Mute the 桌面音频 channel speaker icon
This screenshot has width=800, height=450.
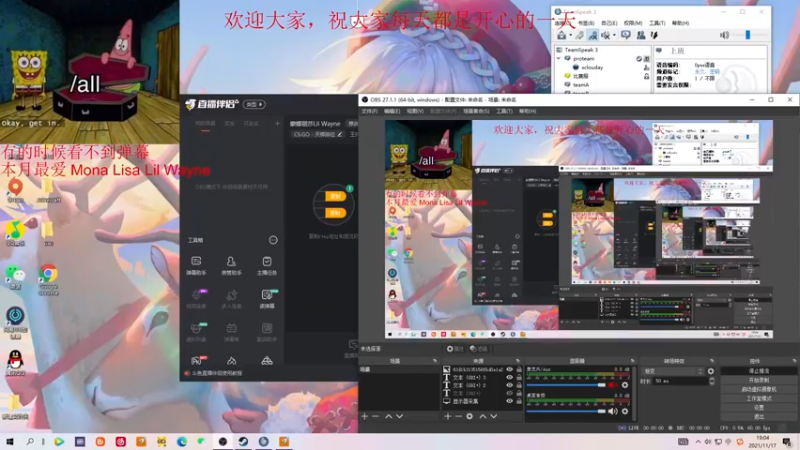point(613,411)
